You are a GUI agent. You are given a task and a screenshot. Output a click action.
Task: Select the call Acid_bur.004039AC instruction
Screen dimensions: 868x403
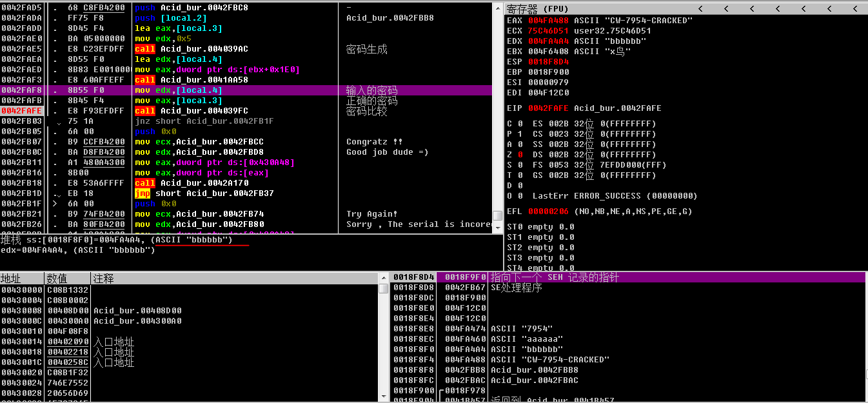point(191,49)
